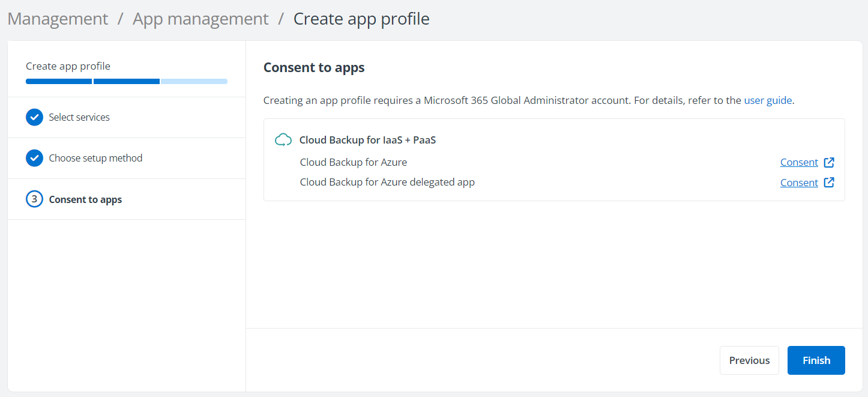This screenshot has height=397, width=868.
Task: Click the checkmark icon beside Select services
Action: pos(34,117)
